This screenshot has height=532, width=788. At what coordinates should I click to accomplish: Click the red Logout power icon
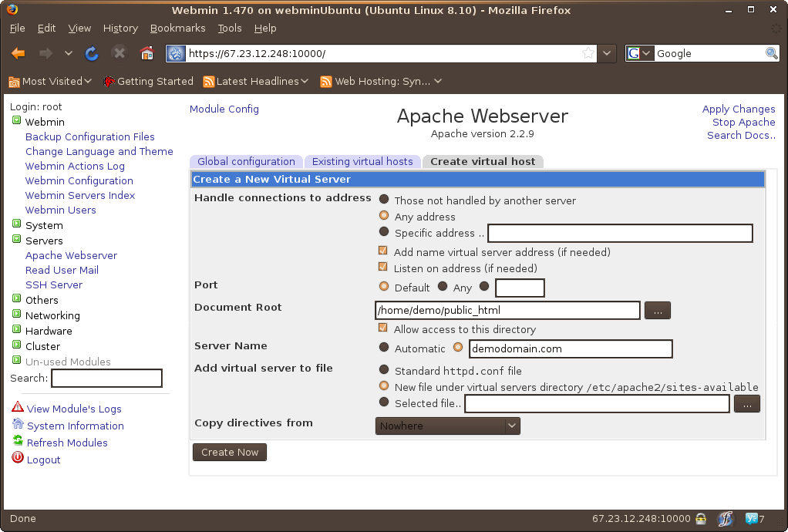click(x=18, y=458)
